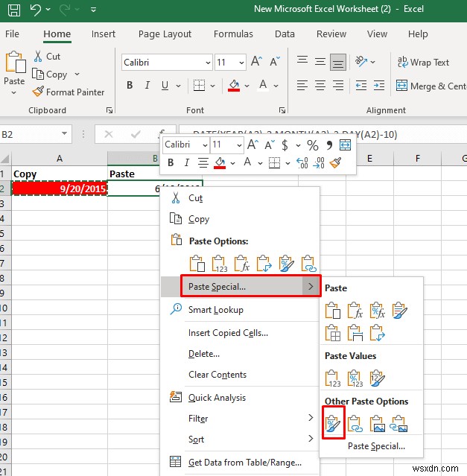Apply the red Fill Color in the ribbon

click(234, 86)
